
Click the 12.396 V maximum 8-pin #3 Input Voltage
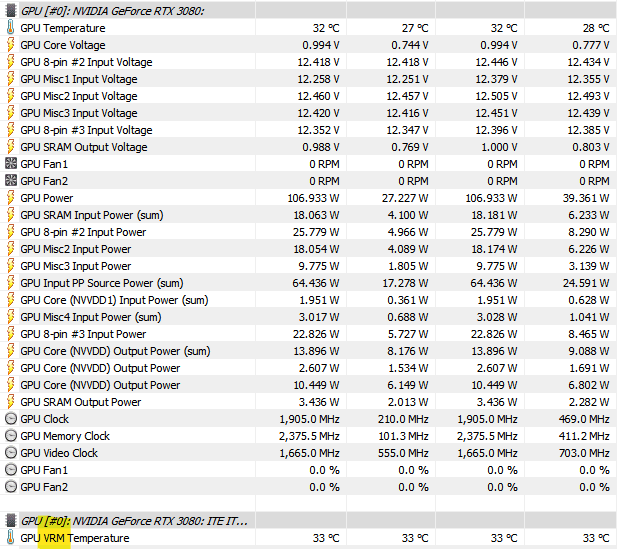pos(496,130)
